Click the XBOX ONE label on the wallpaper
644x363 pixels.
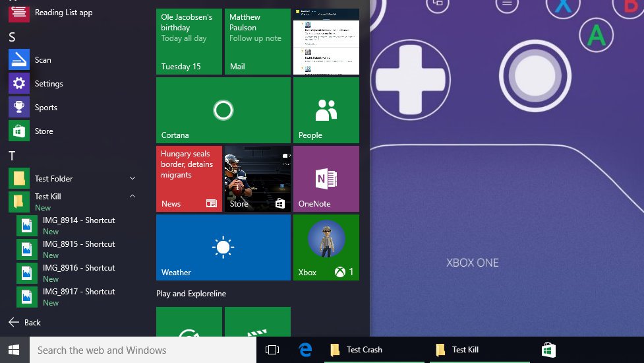473,263
